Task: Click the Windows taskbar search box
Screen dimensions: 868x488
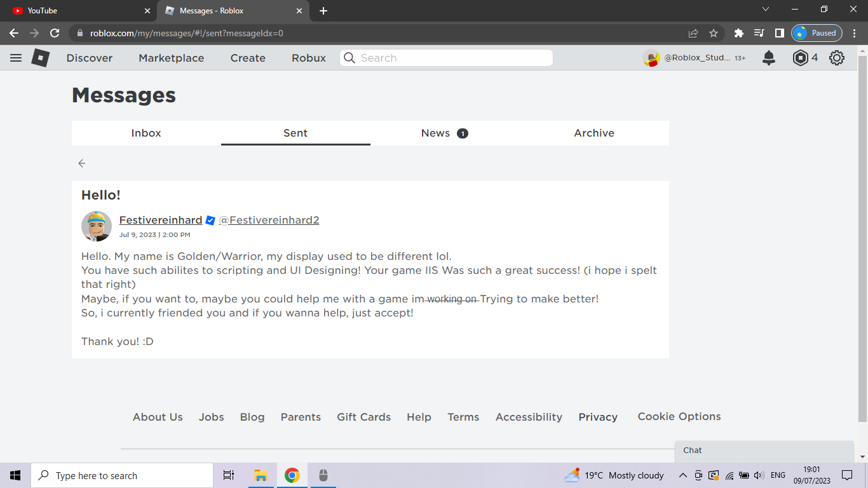Action: [x=122, y=475]
